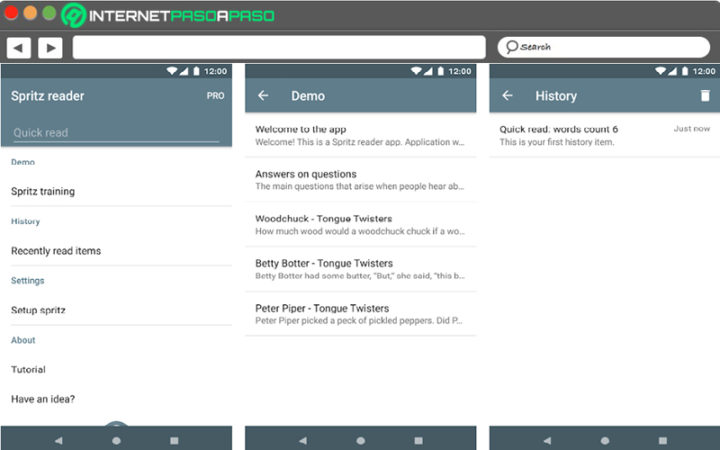Viewport: 720px width, 450px height.
Task: Click the back arrow in Demo header
Action: [263, 96]
